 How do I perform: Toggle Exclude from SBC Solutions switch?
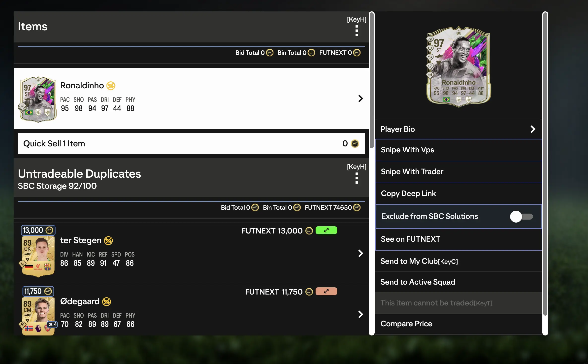pos(521,217)
